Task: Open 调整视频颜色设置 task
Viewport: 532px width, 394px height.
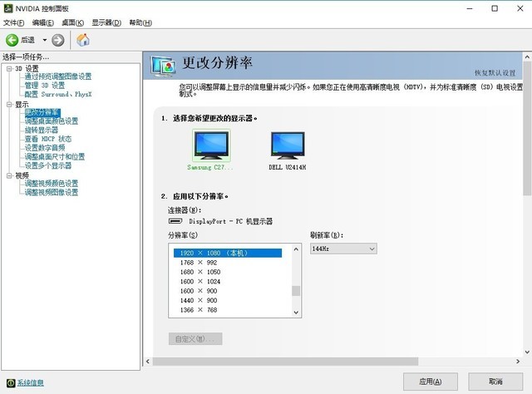Action: 52,183
